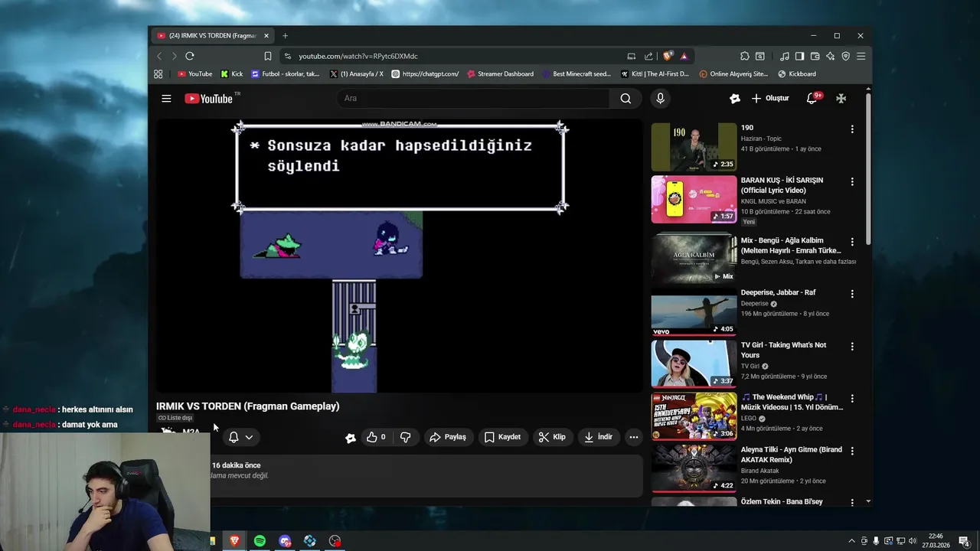Open the YouTube notifications bell with 9+ badge
The width and height of the screenshot is (980, 551).
point(813,98)
